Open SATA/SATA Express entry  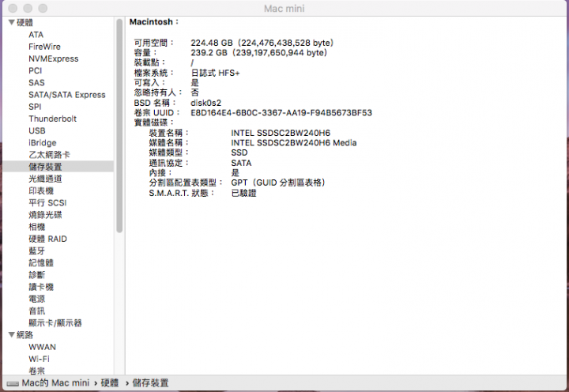(67, 95)
